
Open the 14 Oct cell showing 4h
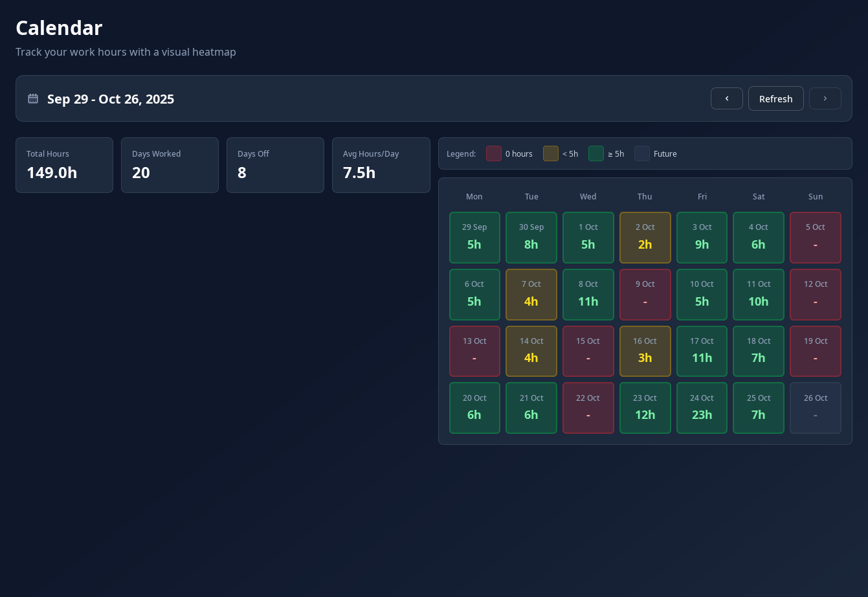531,351
